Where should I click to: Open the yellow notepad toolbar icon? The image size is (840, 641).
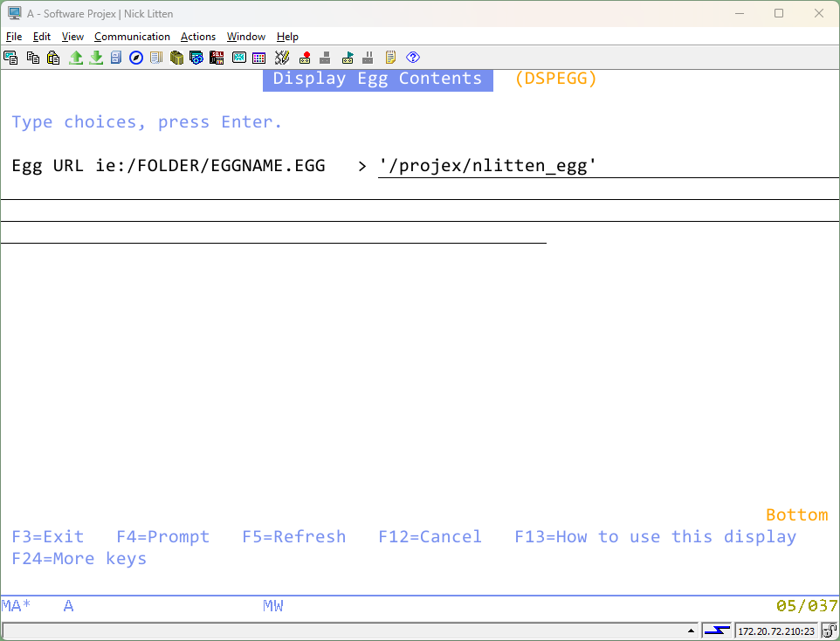pos(390,58)
